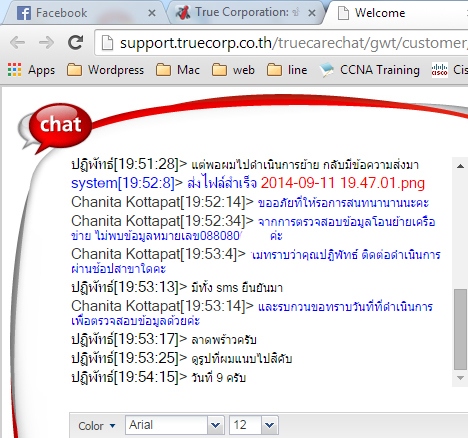Viewport: 468px width, 438px height.
Task: Click the chat scrollbar down arrow
Action: 460,378
